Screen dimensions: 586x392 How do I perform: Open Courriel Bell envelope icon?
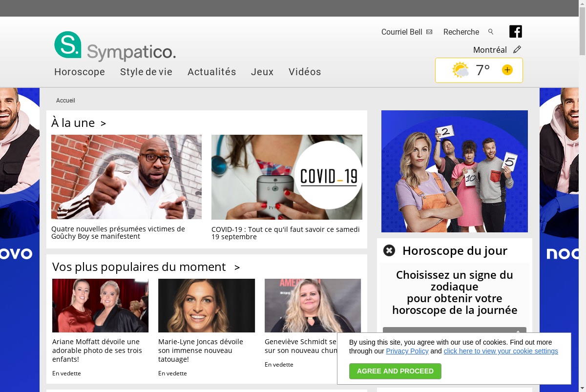click(429, 32)
